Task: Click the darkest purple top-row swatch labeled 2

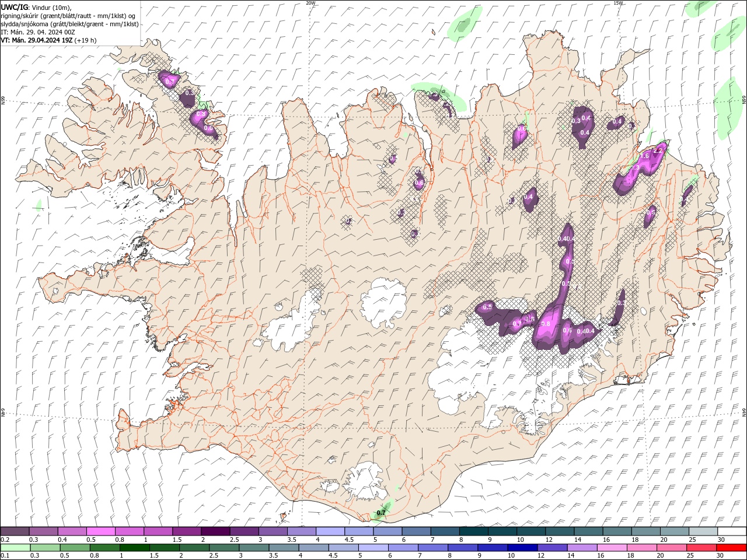Action: click(215, 531)
